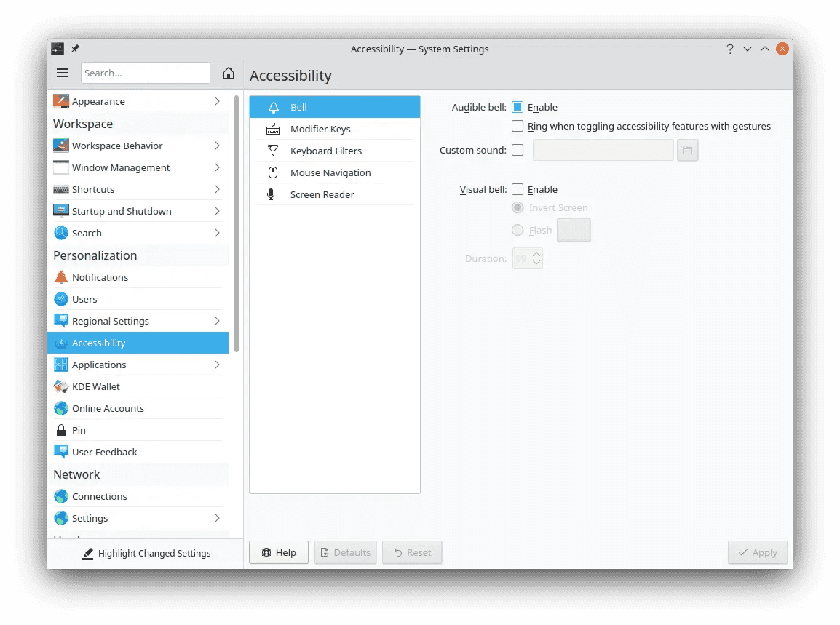Click the Mouse Navigation clock icon
840x625 pixels.
272,172
